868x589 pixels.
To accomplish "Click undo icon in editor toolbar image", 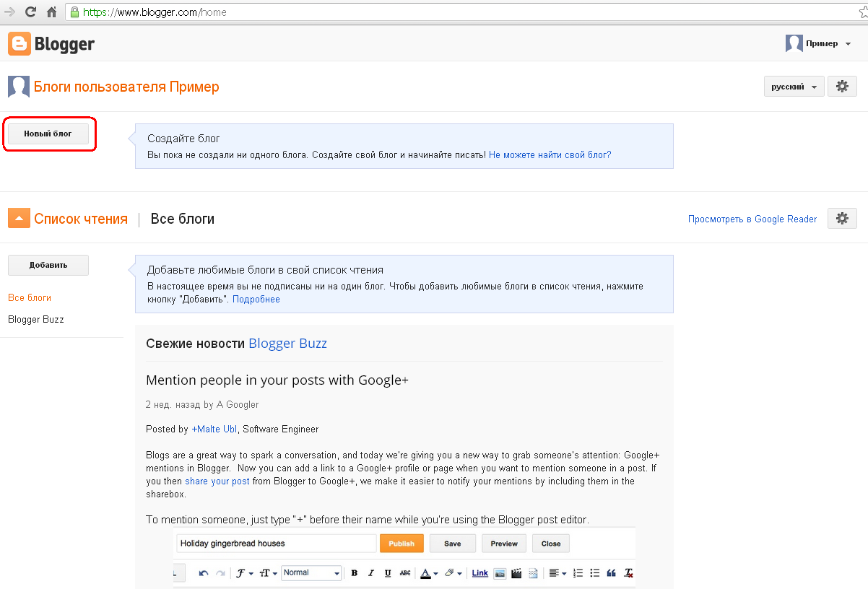I will pos(204,573).
